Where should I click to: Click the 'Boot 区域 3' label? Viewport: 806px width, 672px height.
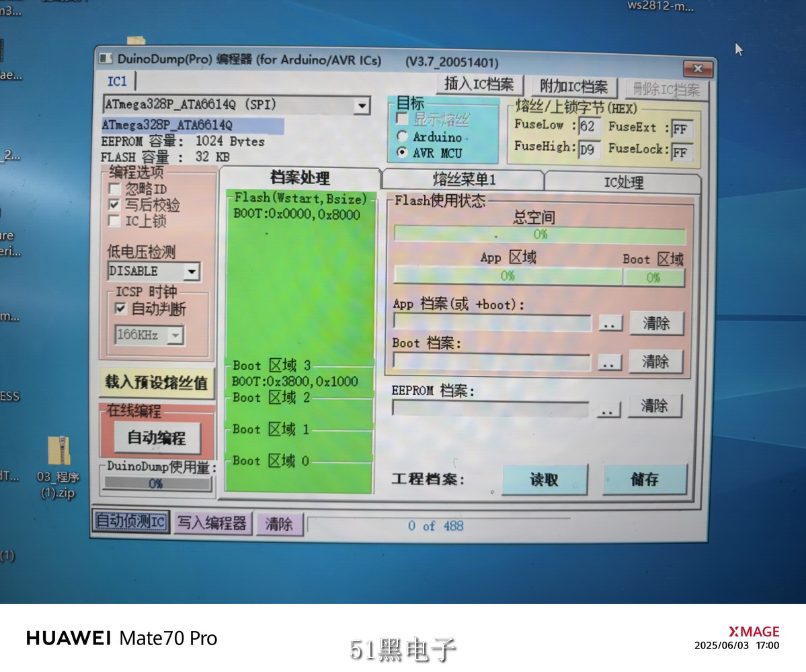tap(272, 366)
